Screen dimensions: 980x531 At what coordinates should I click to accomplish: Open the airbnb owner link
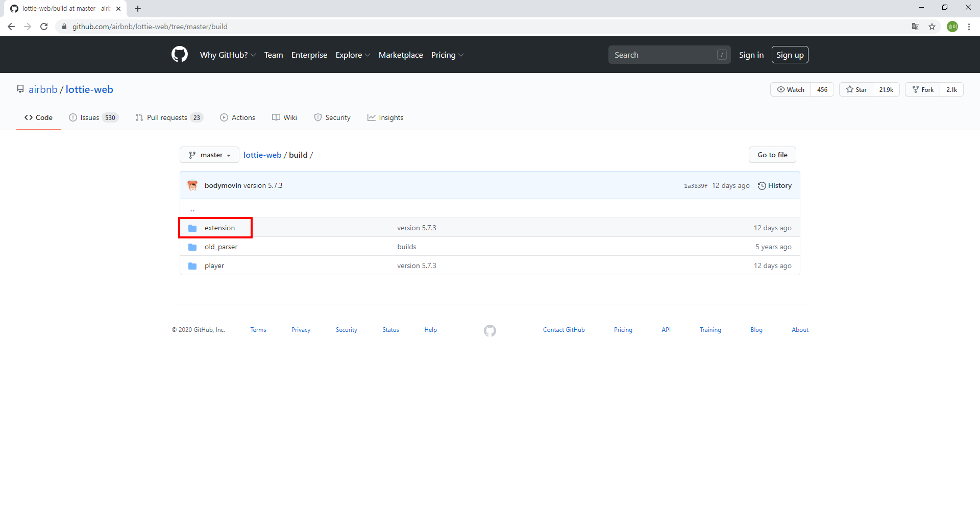click(x=43, y=89)
